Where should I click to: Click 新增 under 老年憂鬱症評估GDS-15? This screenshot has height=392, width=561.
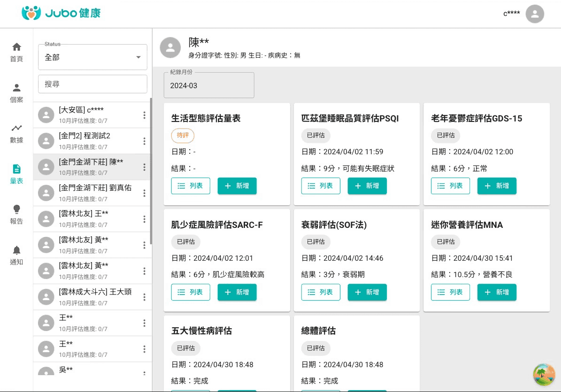497,186
